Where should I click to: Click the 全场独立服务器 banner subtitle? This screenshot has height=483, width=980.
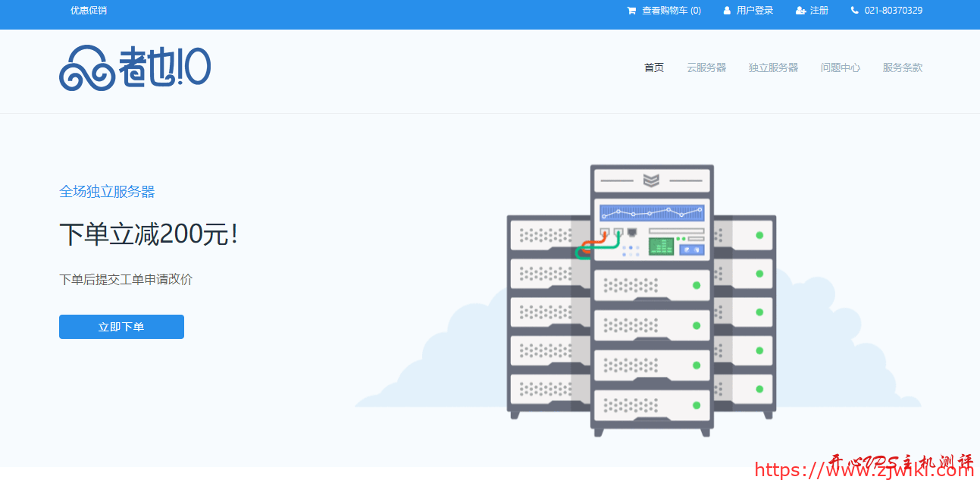pos(107,192)
